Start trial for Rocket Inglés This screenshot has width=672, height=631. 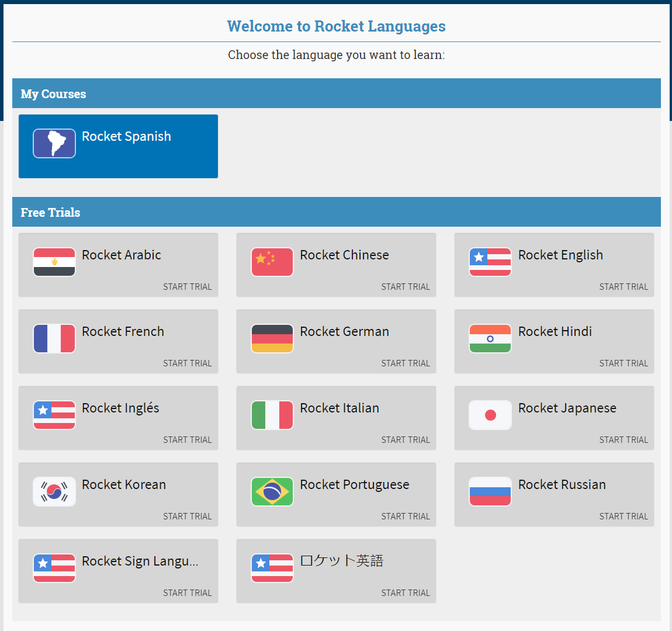pos(188,440)
